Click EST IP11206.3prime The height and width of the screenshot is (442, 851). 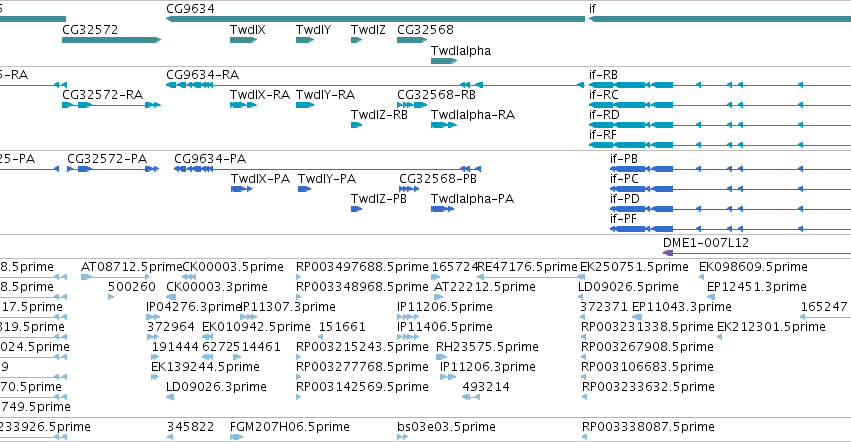click(x=448, y=377)
